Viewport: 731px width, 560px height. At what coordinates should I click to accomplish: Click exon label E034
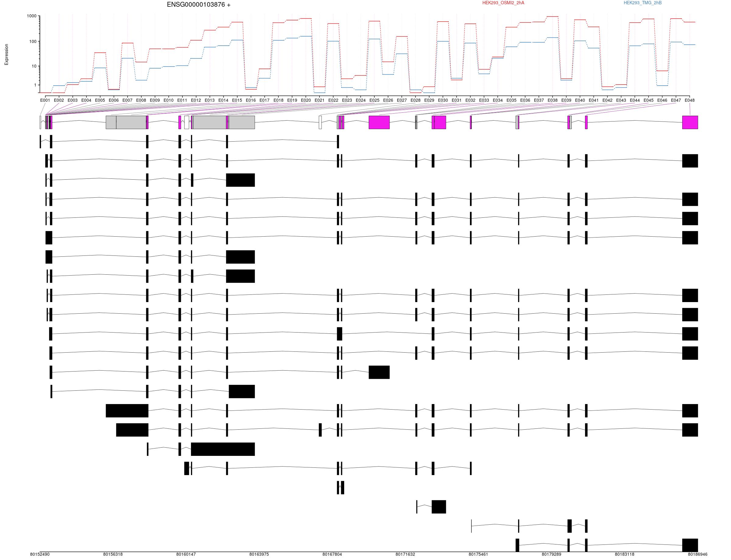click(498, 100)
